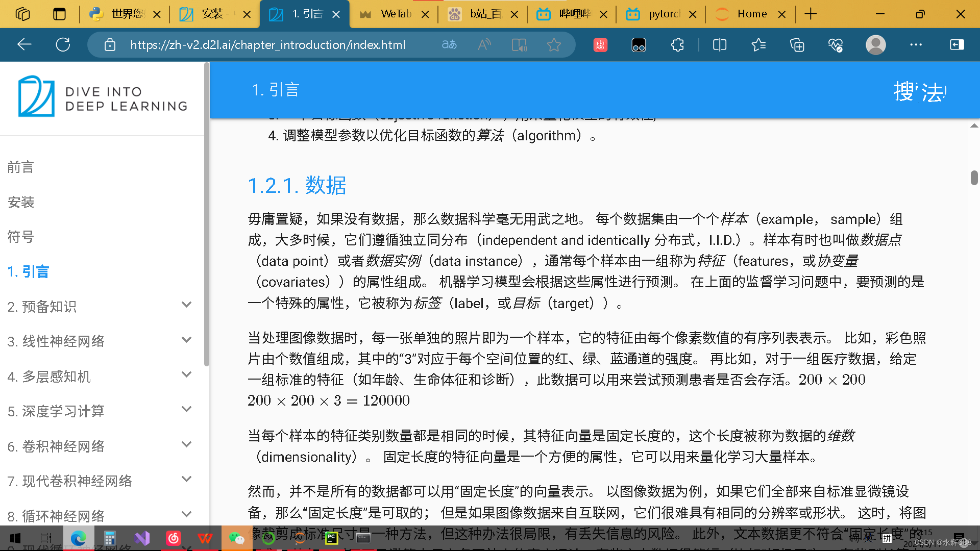
Task: Expand the 2. 预备知识 chapter chevron
Action: pos(186,305)
